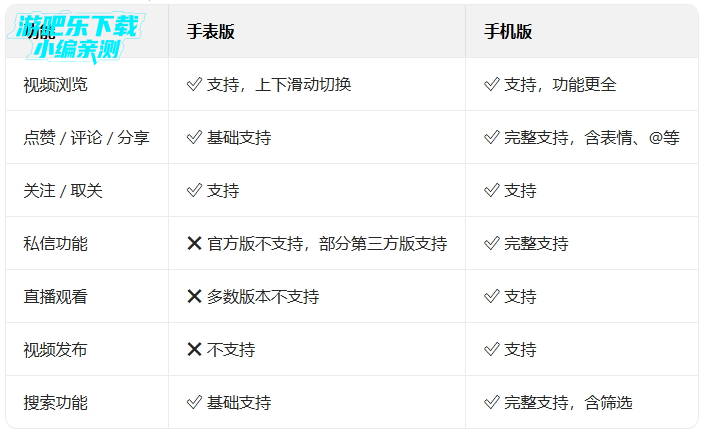Click the checkmark in 关注/取关 手表版 cell
704x436 pixels.
[x=194, y=191]
